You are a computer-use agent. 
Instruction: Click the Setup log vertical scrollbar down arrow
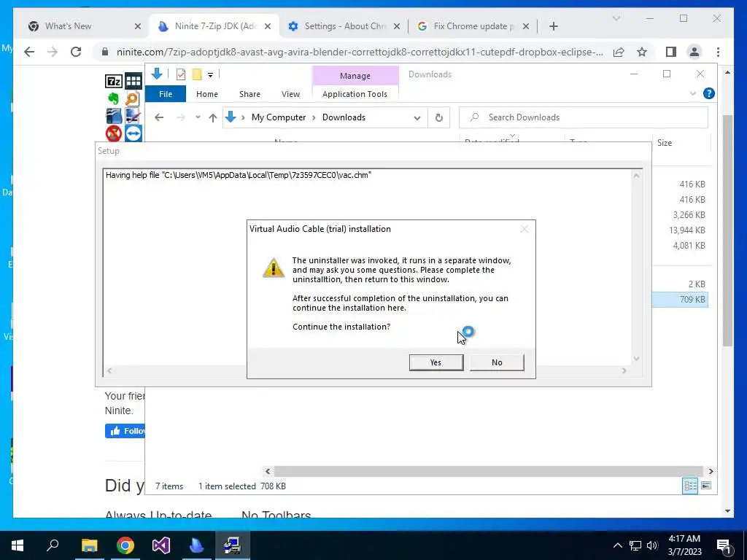[x=636, y=359]
